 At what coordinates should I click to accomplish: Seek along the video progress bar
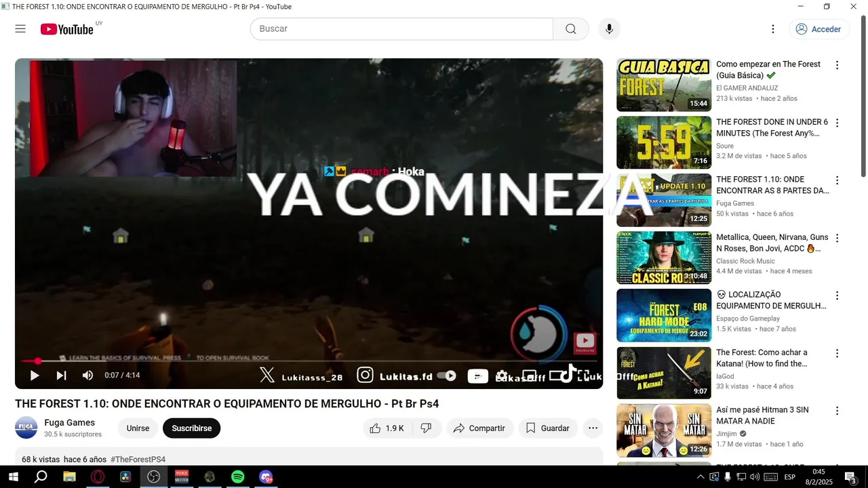click(x=309, y=361)
